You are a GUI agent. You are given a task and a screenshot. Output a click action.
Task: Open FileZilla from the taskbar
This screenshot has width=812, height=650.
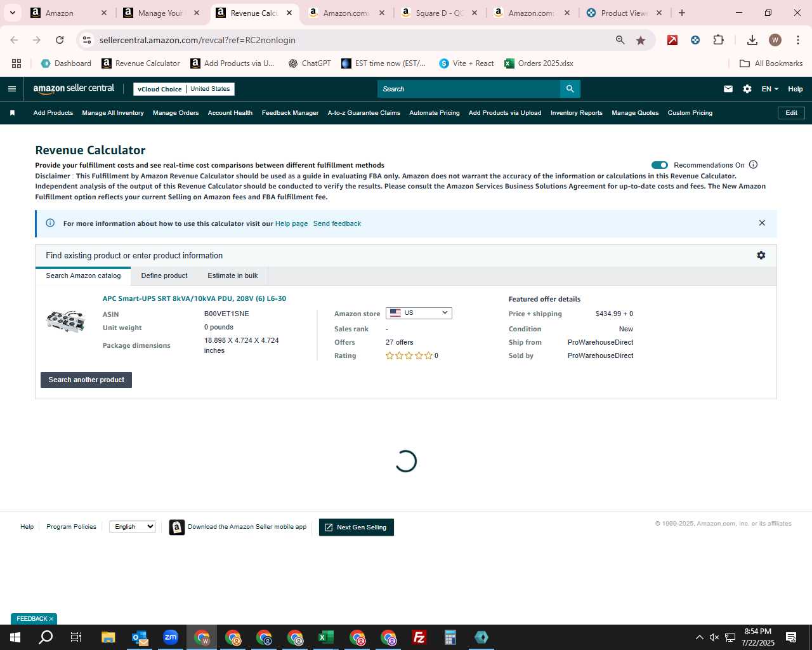[419, 637]
